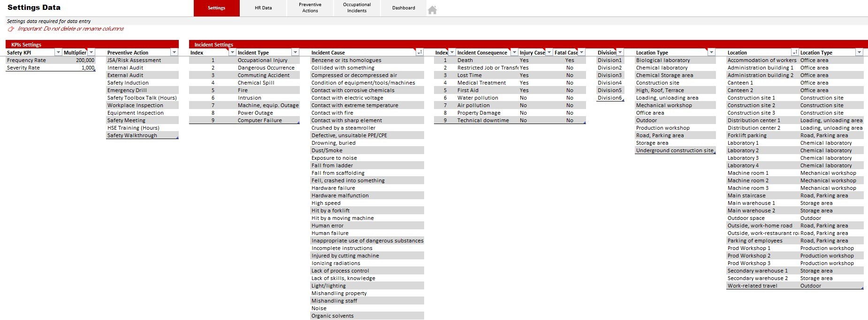The width and height of the screenshot is (868, 320).
Task: Open the Index filter beside Incident Type
Action: tap(232, 52)
